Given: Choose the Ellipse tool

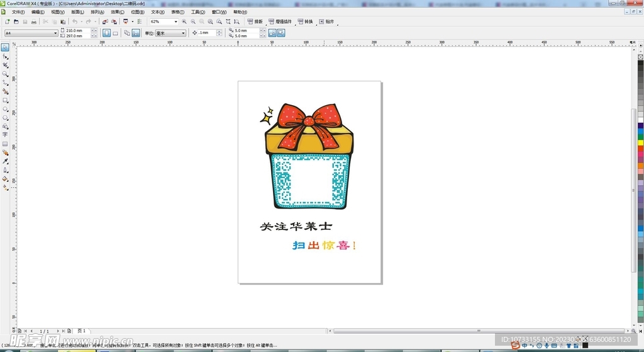Looking at the screenshot, I should (x=5, y=109).
